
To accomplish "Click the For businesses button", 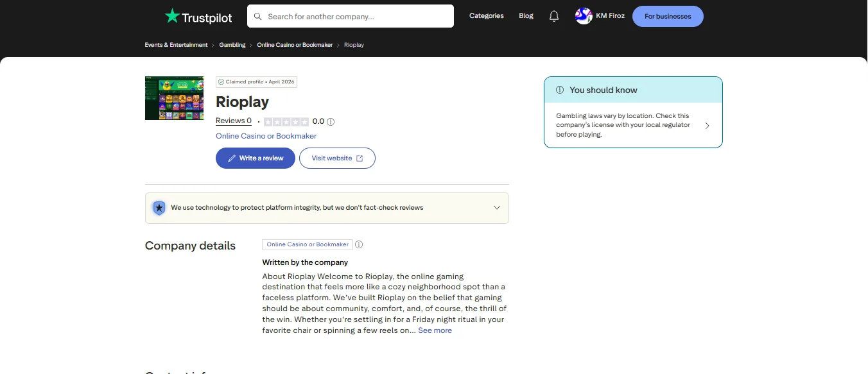I will [x=668, y=17].
